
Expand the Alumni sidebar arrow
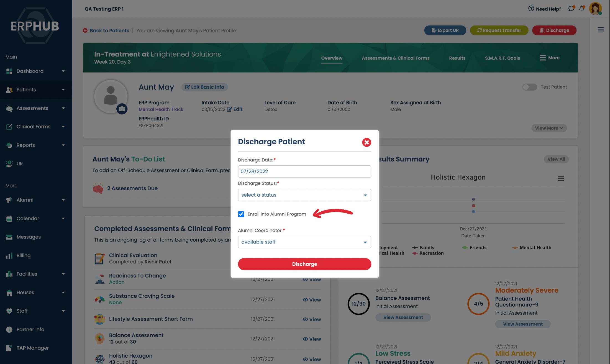click(x=63, y=200)
